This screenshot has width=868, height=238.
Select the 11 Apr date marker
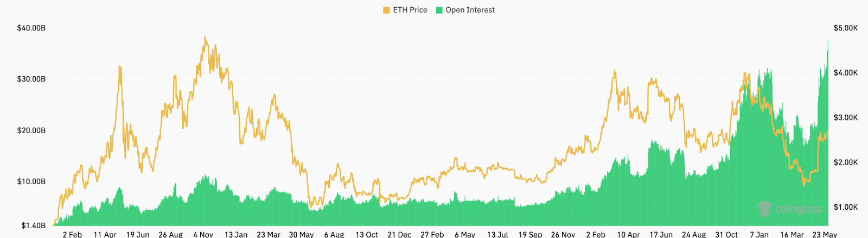105,234
